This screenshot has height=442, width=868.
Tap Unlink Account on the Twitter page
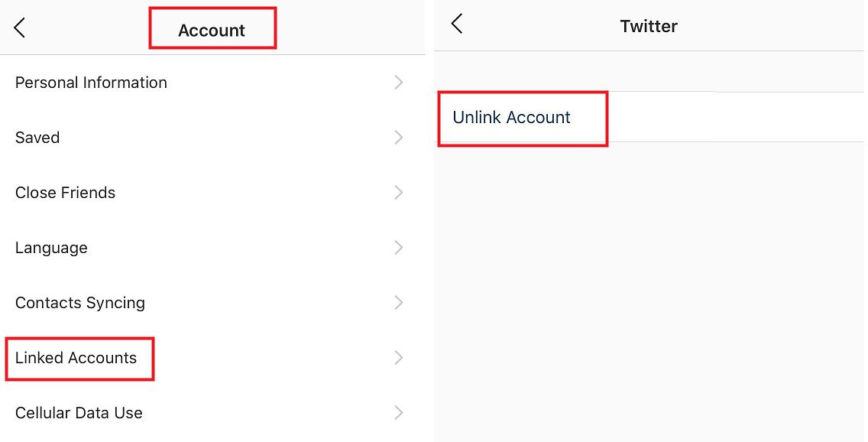[x=511, y=118]
